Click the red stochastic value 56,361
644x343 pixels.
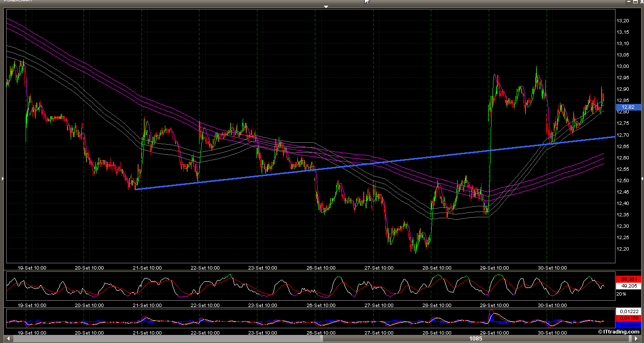pyautogui.click(x=628, y=279)
